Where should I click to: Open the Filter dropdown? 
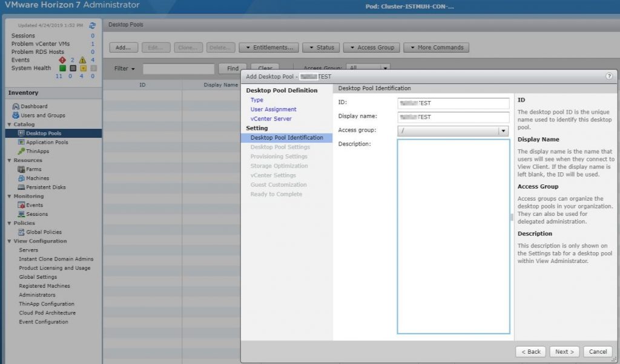tap(124, 69)
